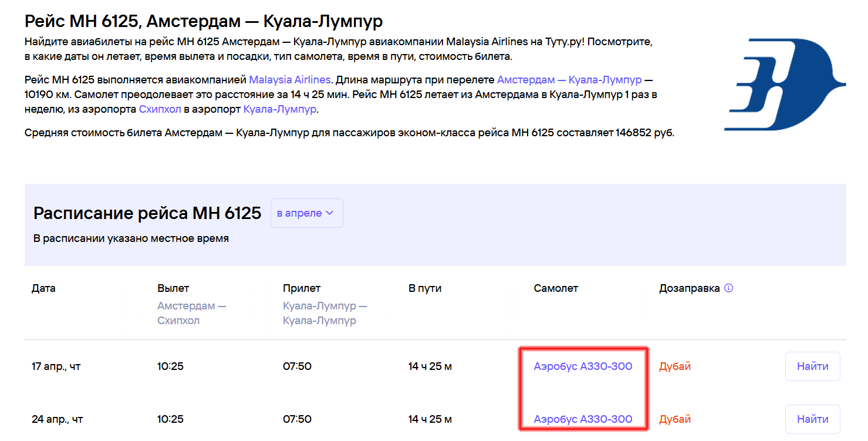
Task: Click the info icon next to Дозаправка
Action: 729,288
